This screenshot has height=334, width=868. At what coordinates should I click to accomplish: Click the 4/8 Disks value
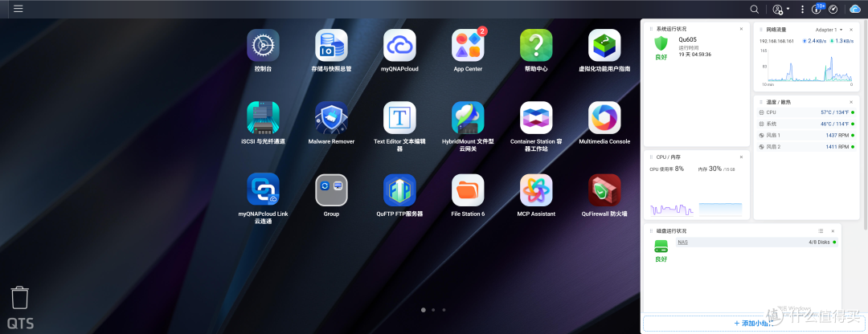click(819, 242)
